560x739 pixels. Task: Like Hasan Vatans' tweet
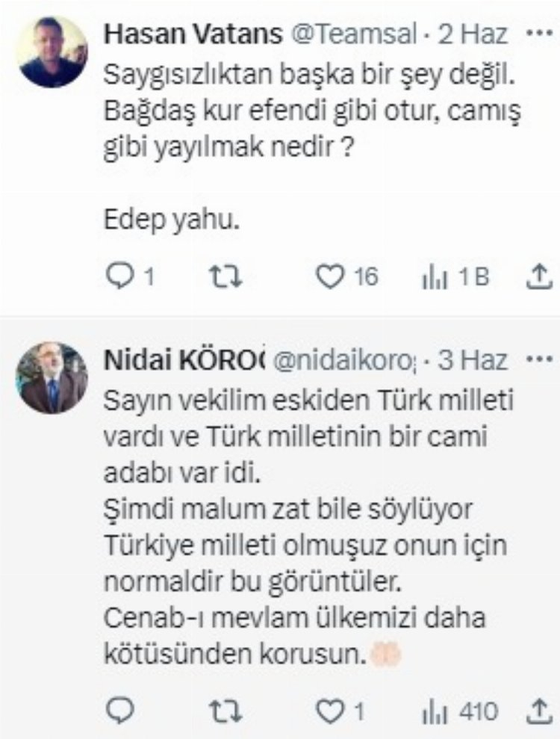pyautogui.click(x=328, y=277)
